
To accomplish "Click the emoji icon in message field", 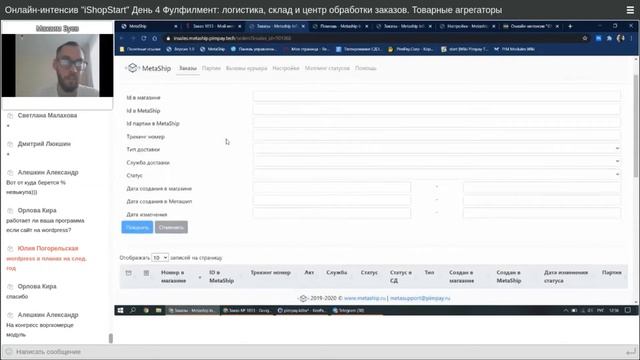I will pos(9,351).
